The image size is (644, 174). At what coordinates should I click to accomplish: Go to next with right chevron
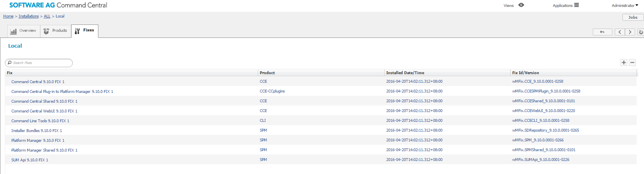[x=630, y=32]
